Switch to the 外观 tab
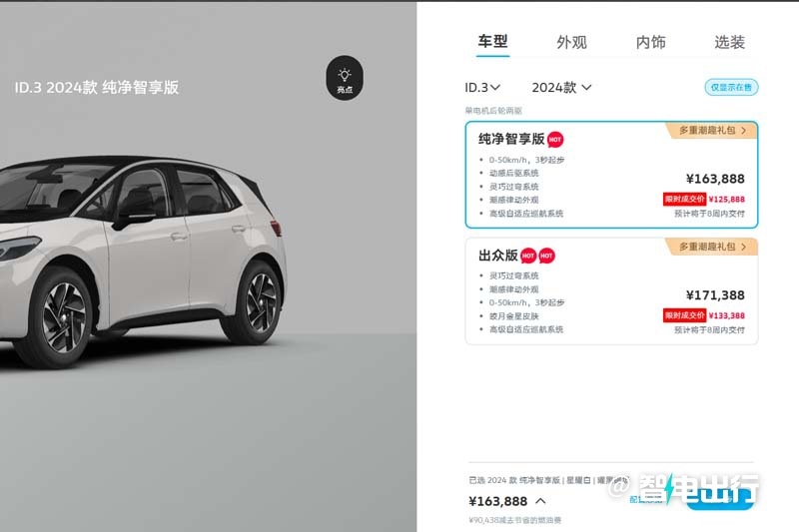 [571, 42]
